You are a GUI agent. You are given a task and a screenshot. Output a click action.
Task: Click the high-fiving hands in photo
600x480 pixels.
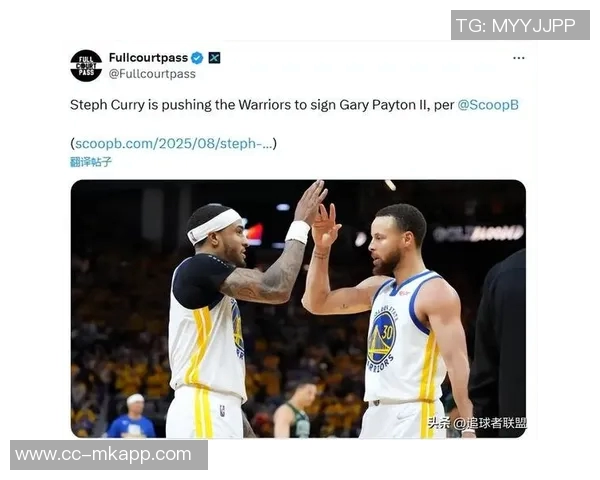317,214
